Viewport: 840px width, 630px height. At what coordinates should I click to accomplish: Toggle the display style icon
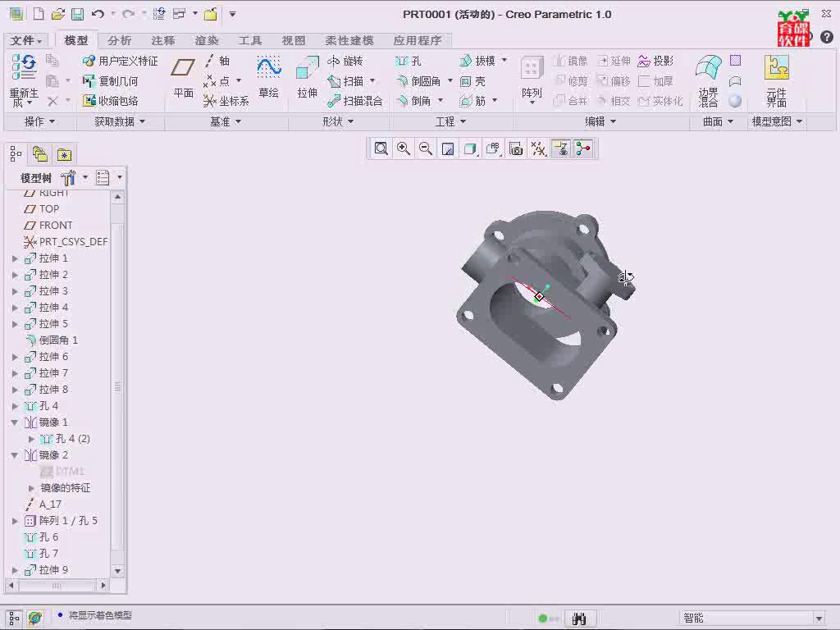click(x=470, y=148)
